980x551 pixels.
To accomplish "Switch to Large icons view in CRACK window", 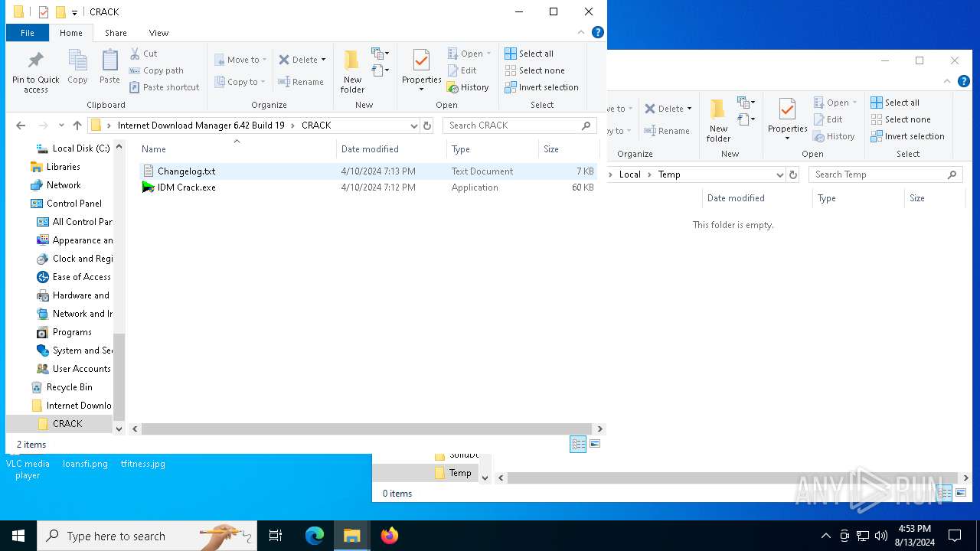I will [x=595, y=445].
